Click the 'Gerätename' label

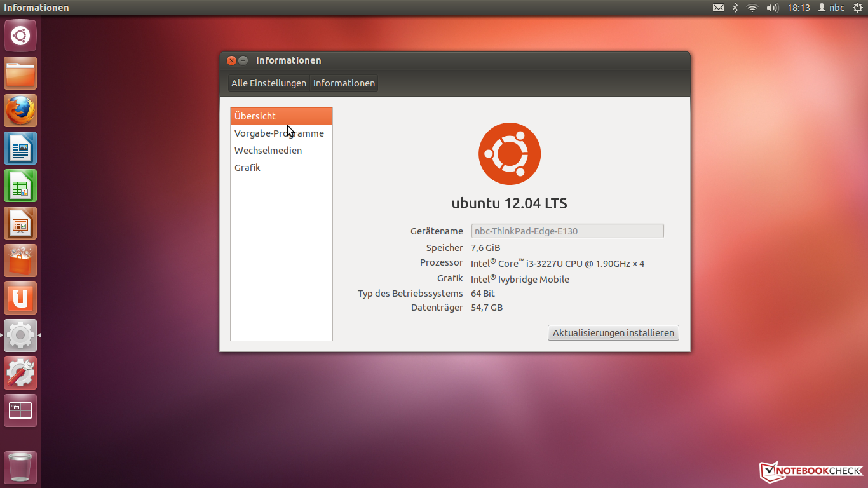click(437, 231)
